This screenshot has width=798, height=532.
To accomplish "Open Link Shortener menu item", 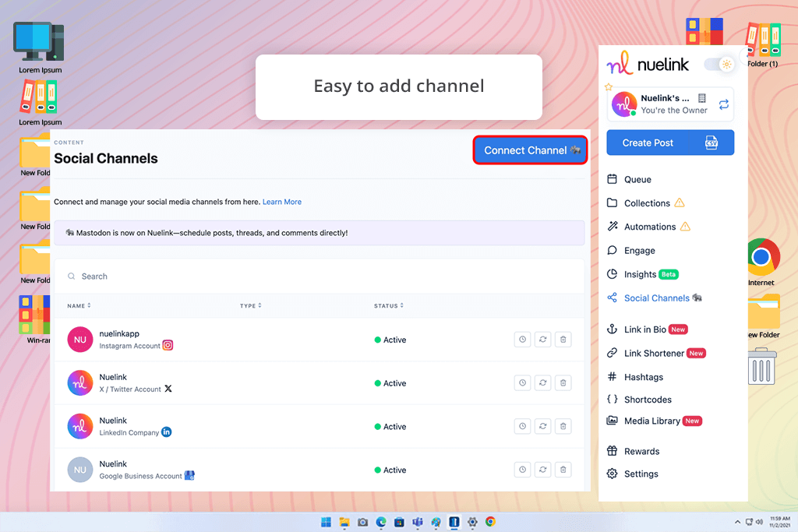I will [x=656, y=353].
